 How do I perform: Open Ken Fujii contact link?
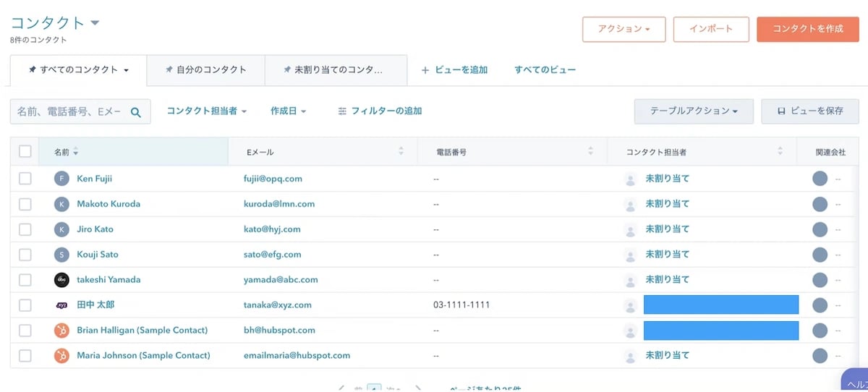[x=95, y=179]
